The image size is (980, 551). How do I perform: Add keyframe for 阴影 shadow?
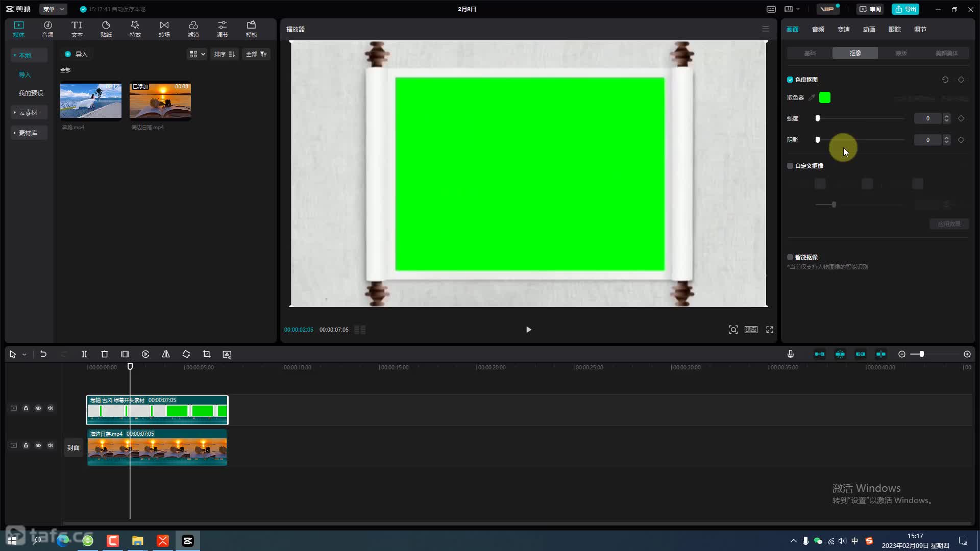[961, 140]
